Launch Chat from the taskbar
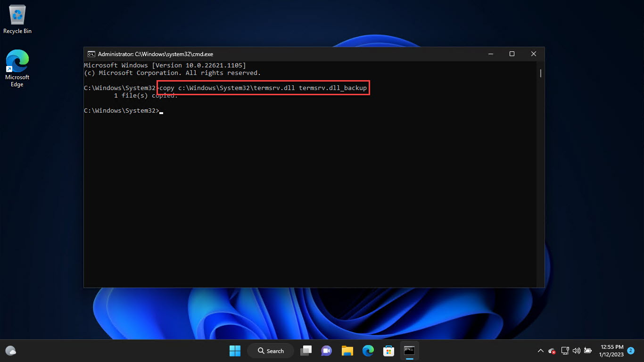 click(326, 351)
